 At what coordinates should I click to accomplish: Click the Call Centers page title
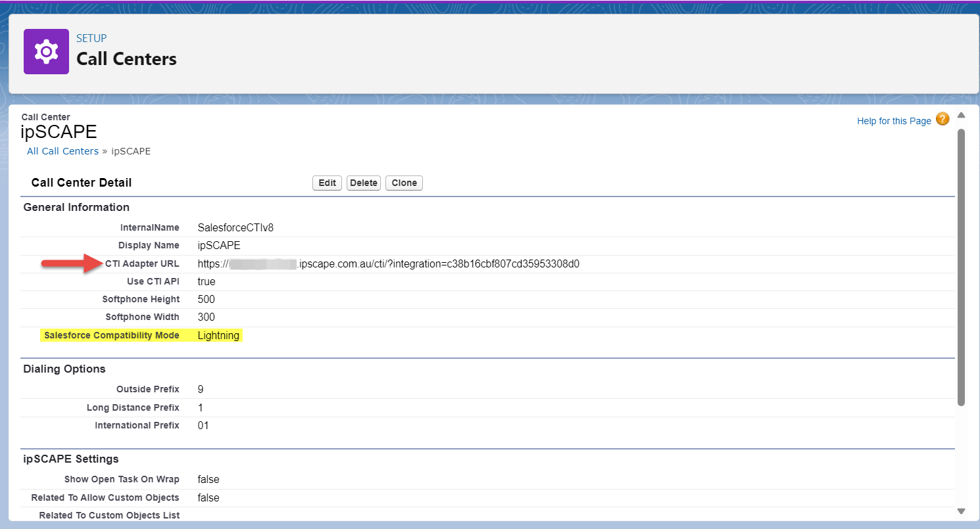tap(126, 59)
